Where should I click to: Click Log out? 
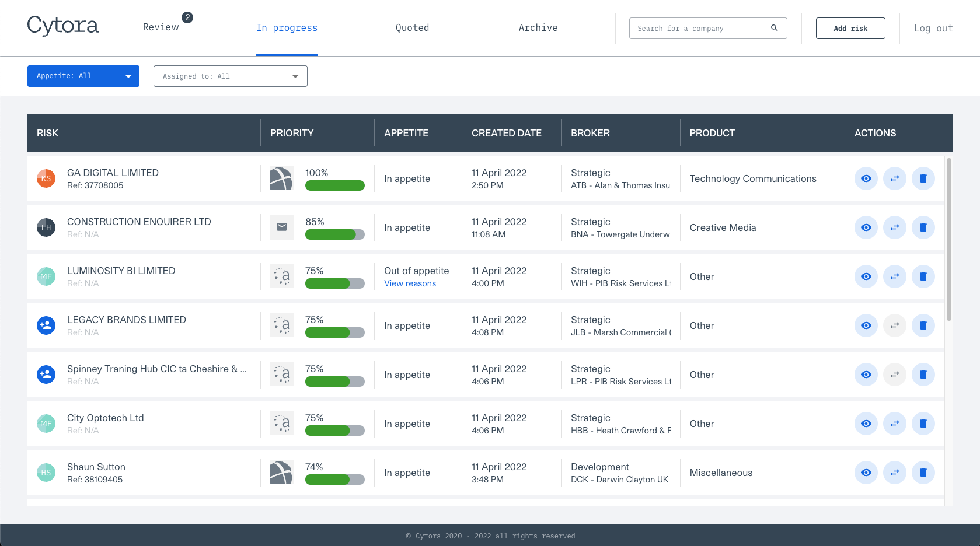tap(933, 28)
